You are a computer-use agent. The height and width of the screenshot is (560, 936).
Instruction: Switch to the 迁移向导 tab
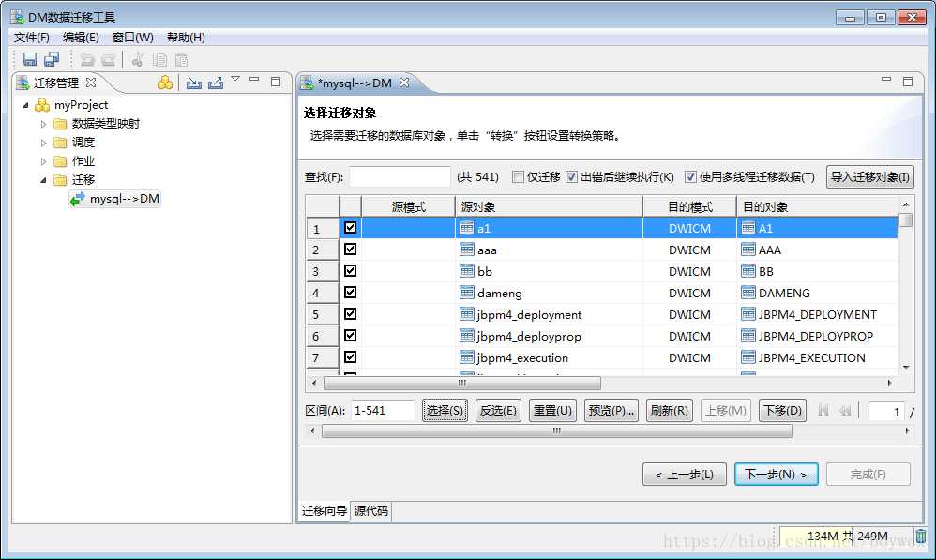coord(325,510)
